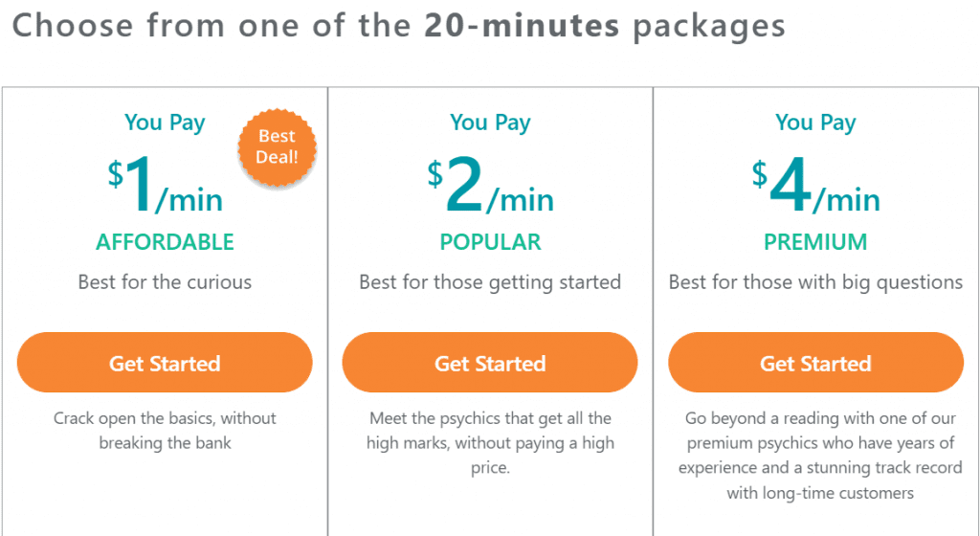Click the PREMIUM plan label

(815, 242)
